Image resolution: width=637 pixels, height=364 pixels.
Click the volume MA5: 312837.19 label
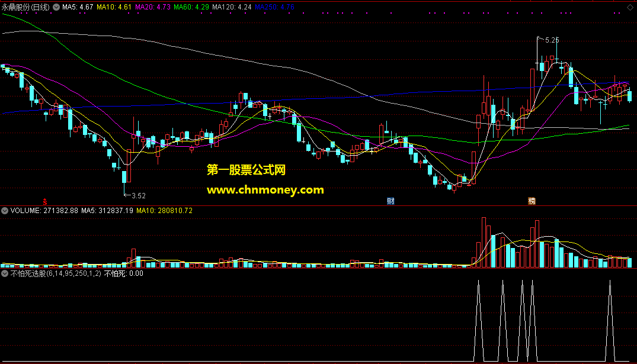pyautogui.click(x=107, y=211)
